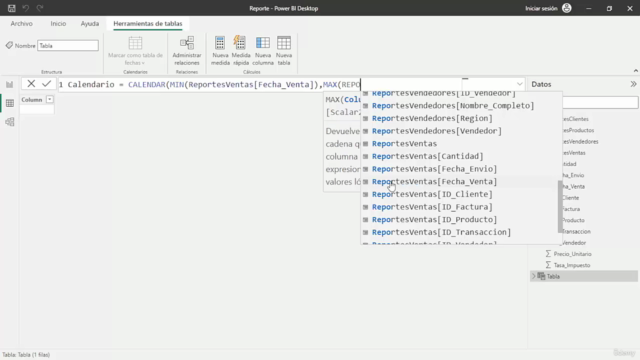Select ReportesVentas[Fecha_Venta] suggestion
The width and height of the screenshot is (640, 360).
[x=434, y=182]
